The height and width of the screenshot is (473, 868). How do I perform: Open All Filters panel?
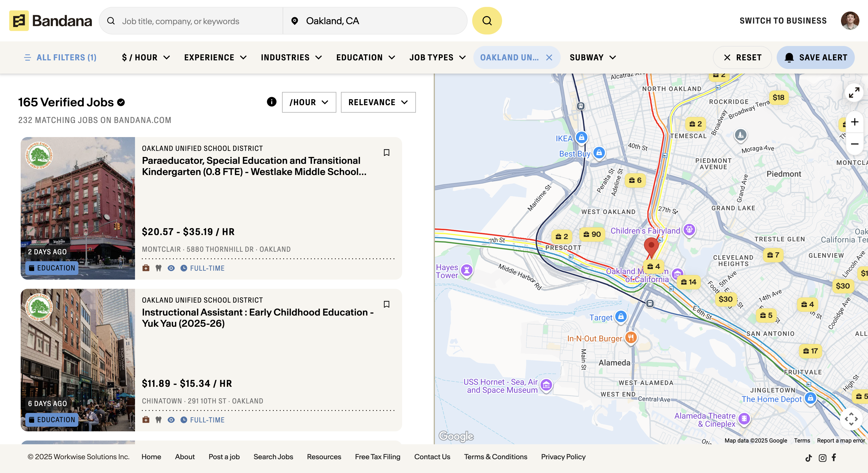(61, 58)
